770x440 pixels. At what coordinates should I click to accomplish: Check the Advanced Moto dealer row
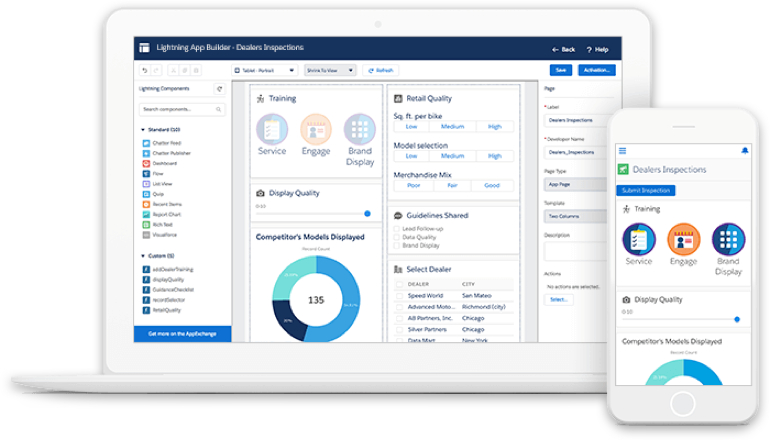coord(399,307)
